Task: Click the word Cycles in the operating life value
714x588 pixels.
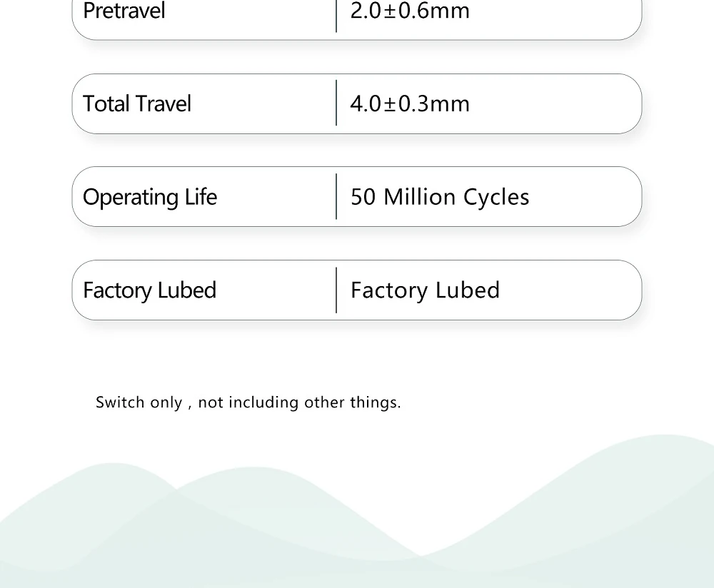Action: (x=496, y=198)
